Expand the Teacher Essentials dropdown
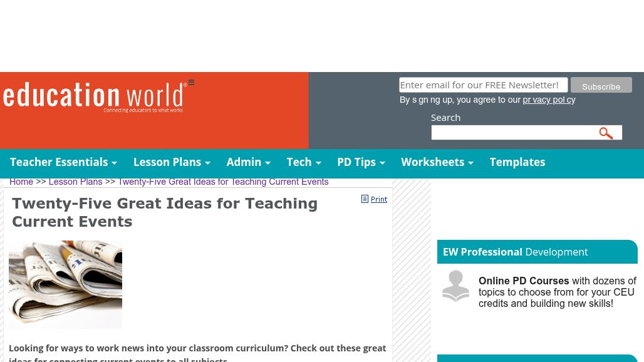The width and height of the screenshot is (644, 362). [59, 162]
